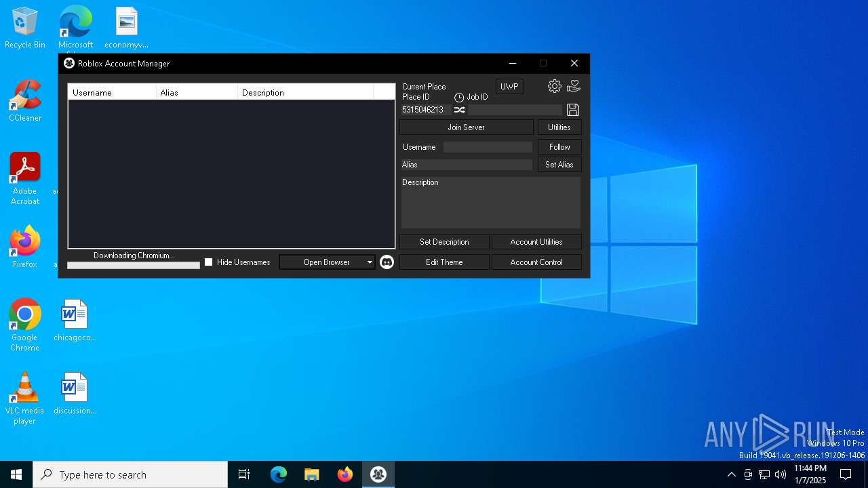Image resolution: width=868 pixels, height=488 pixels.
Task: Click the Edit Theme button
Action: [x=444, y=262]
